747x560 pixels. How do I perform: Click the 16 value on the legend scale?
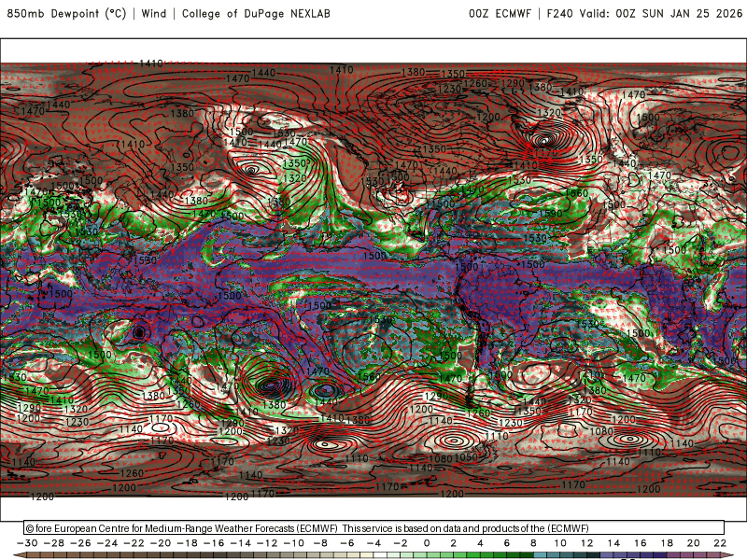pos(641,543)
